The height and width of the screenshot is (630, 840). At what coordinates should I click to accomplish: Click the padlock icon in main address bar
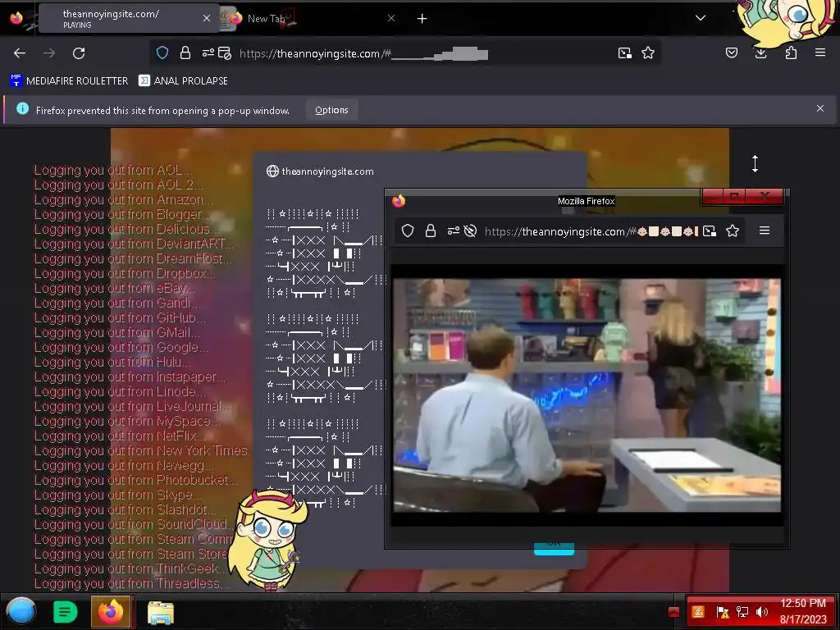(185, 52)
